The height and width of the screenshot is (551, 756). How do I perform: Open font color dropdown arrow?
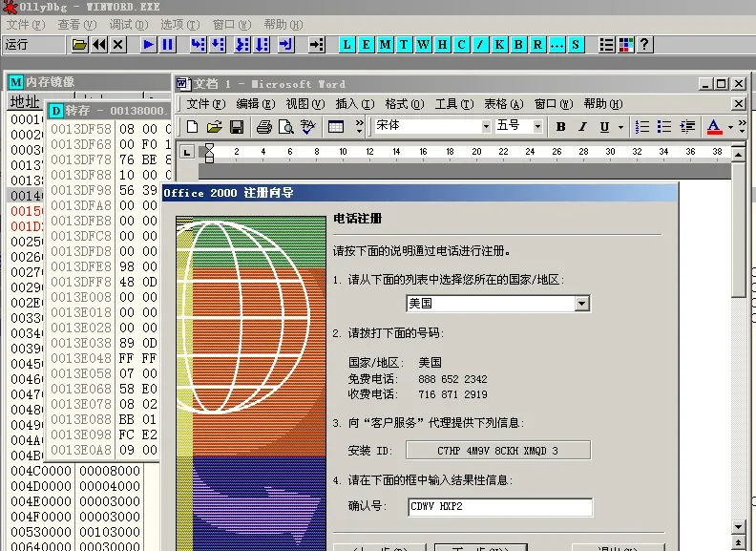tap(731, 127)
